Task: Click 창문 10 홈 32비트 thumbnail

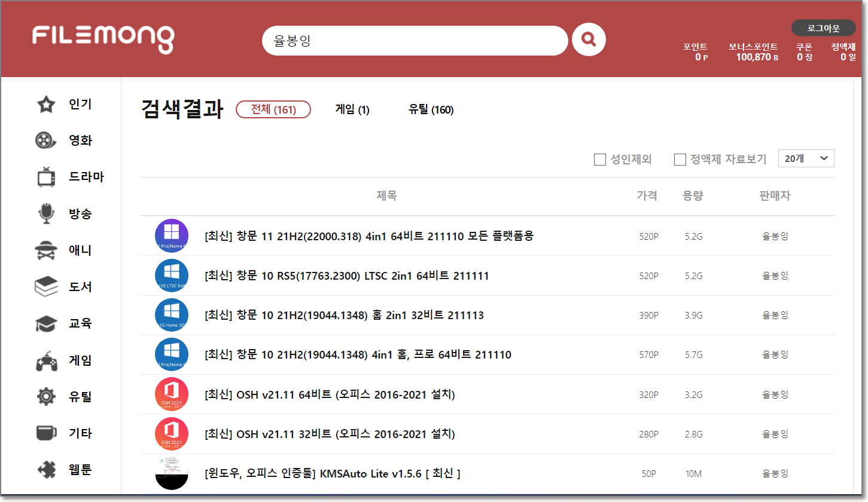Action: [x=172, y=315]
